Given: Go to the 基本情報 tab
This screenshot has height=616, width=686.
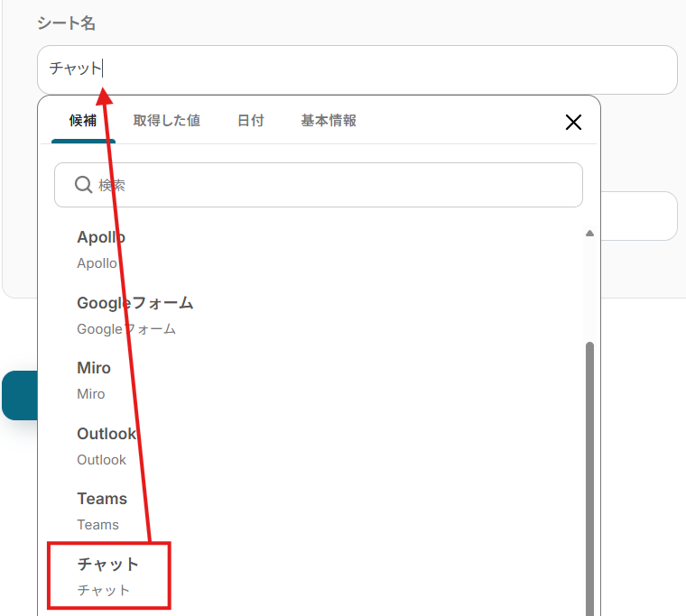Looking at the screenshot, I should point(329,121).
